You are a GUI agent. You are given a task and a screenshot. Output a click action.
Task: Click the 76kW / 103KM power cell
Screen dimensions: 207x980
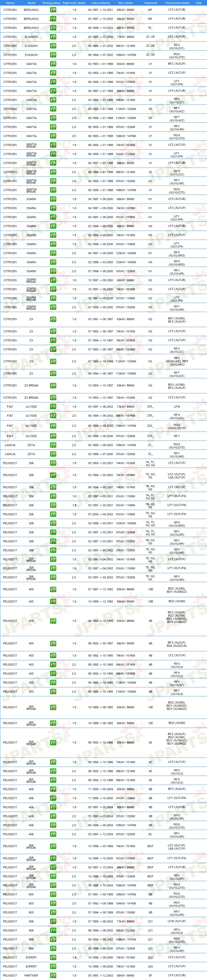point(126,340)
